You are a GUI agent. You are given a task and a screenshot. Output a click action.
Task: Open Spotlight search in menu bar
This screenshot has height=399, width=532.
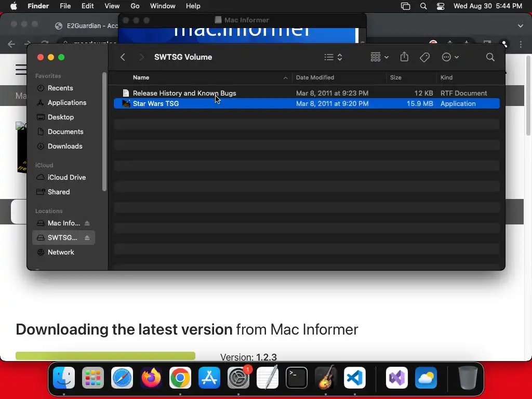(423, 6)
